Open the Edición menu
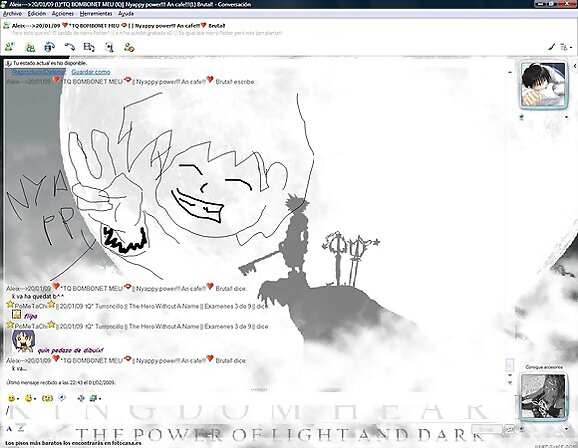Screen dimensions: 578x448 (37, 14)
